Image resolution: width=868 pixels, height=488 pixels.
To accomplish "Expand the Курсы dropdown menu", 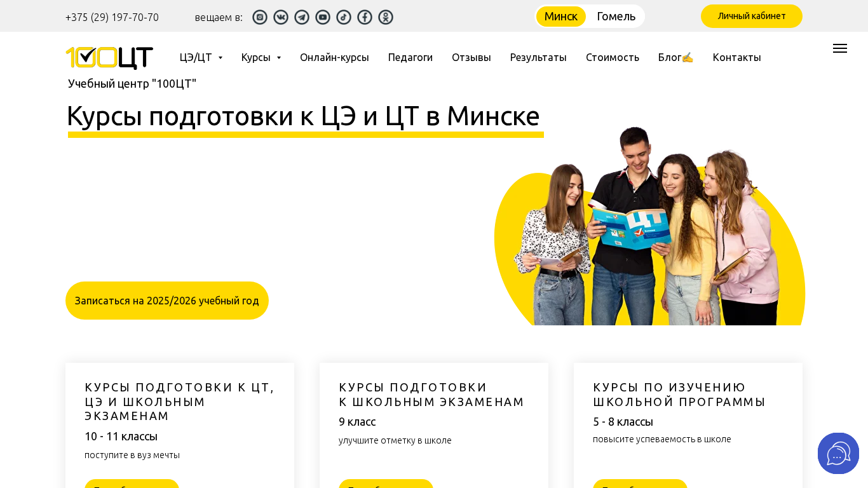I will tap(261, 57).
